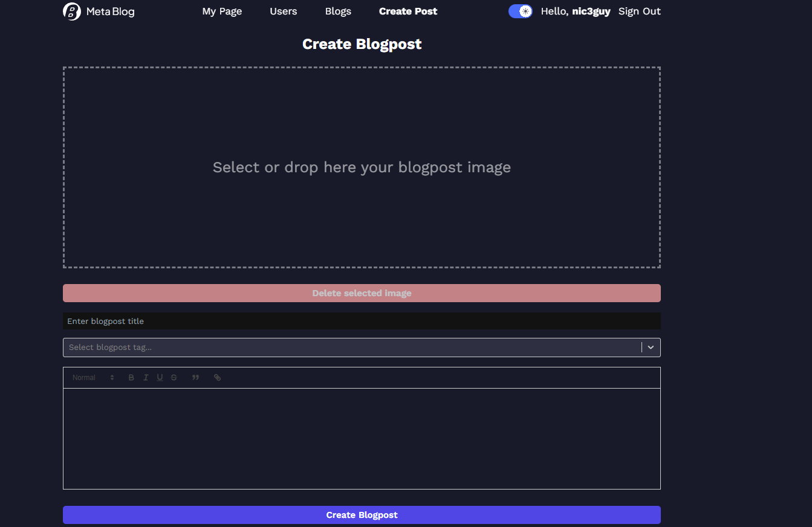Click the blogpost image drop zone
Viewport: 812px width, 527px height.
(362, 167)
